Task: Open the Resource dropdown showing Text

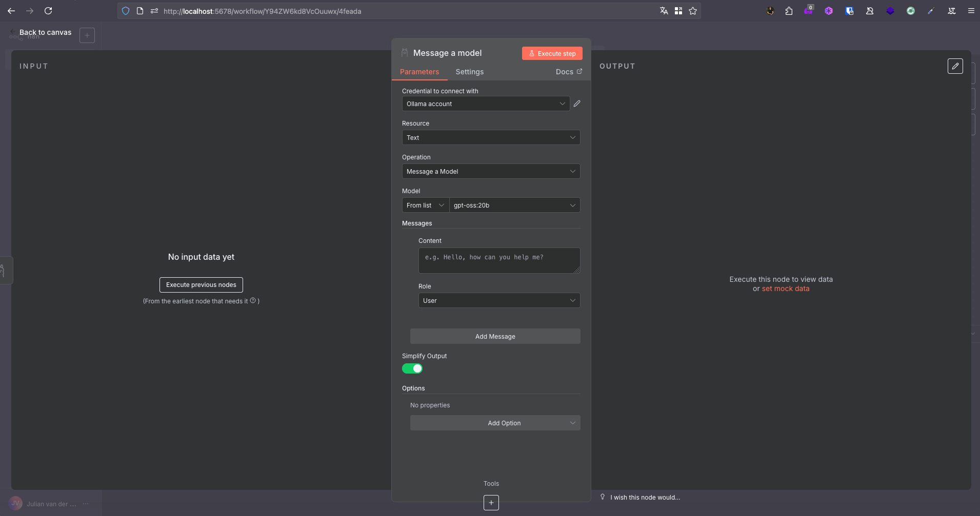Action: (490, 137)
